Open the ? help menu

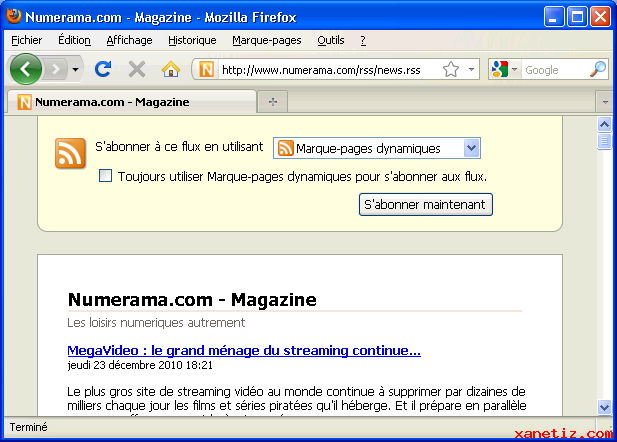point(363,40)
